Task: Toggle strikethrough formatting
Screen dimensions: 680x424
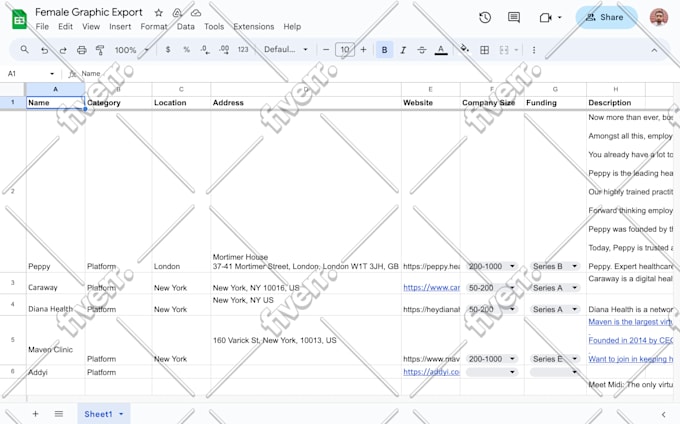Action: pos(422,50)
